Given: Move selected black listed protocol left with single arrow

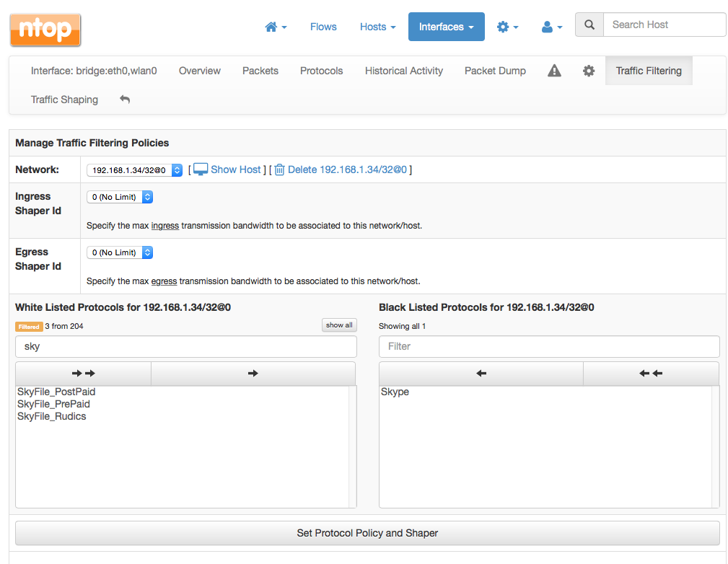Looking at the screenshot, I should [481, 373].
